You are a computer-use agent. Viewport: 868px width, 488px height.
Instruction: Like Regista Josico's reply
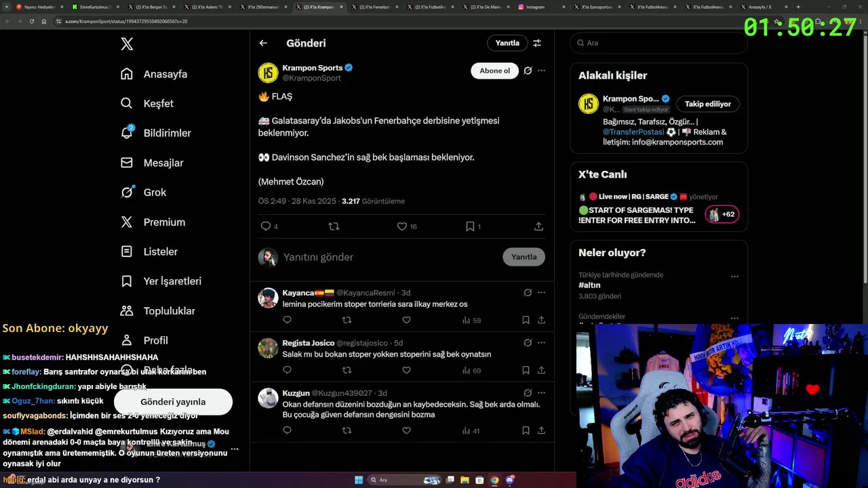[406, 370]
